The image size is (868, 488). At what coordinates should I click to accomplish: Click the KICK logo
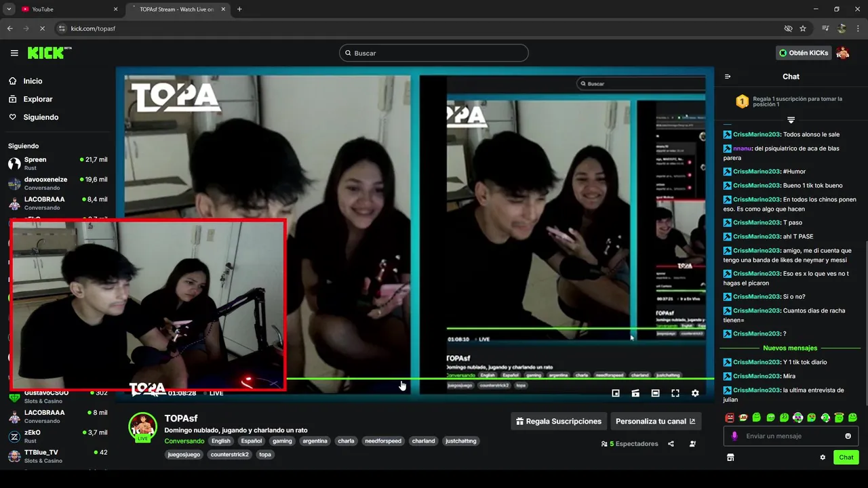[x=49, y=53]
